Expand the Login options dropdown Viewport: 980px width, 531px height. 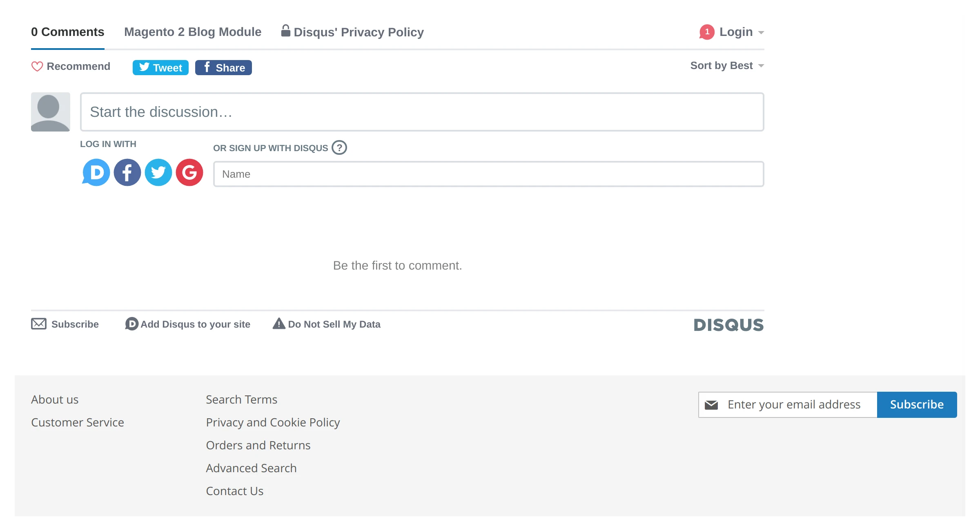click(736, 31)
